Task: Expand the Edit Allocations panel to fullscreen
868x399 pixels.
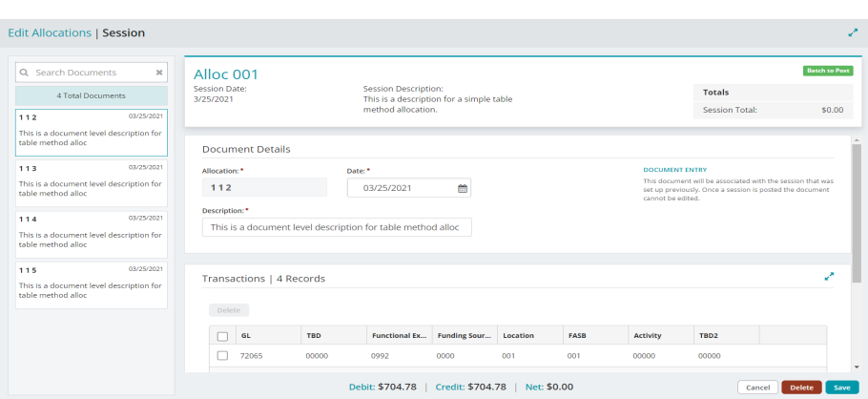Action: [853, 32]
